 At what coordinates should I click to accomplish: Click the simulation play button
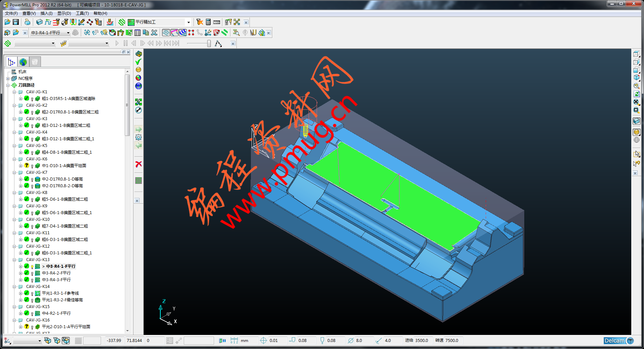(x=117, y=43)
